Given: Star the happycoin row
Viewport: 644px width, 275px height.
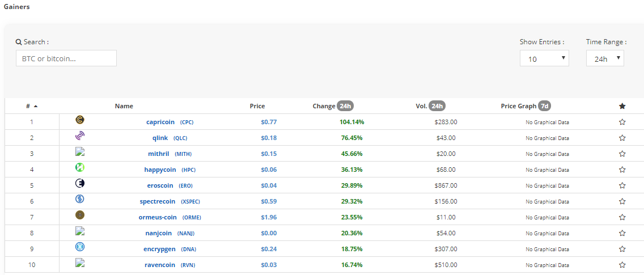Looking at the screenshot, I should pyautogui.click(x=622, y=170).
